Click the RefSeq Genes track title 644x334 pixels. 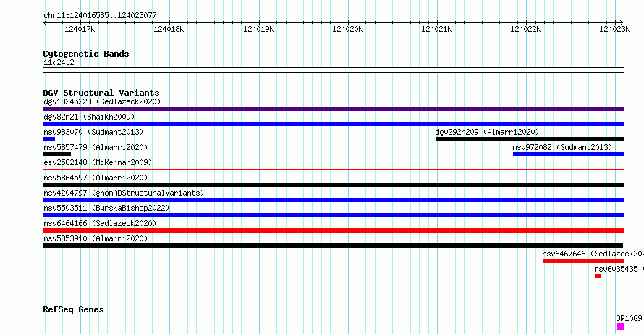pyautogui.click(x=73, y=309)
